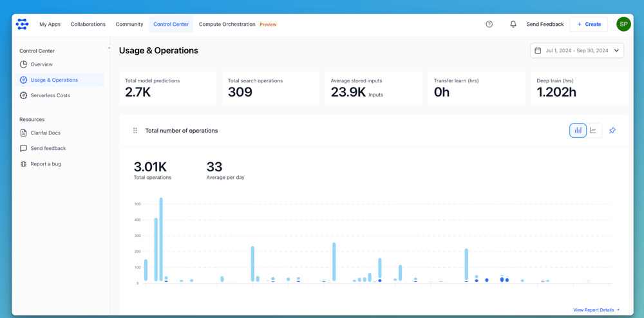Open the Create button menu
The height and width of the screenshot is (318, 644).
[589, 24]
